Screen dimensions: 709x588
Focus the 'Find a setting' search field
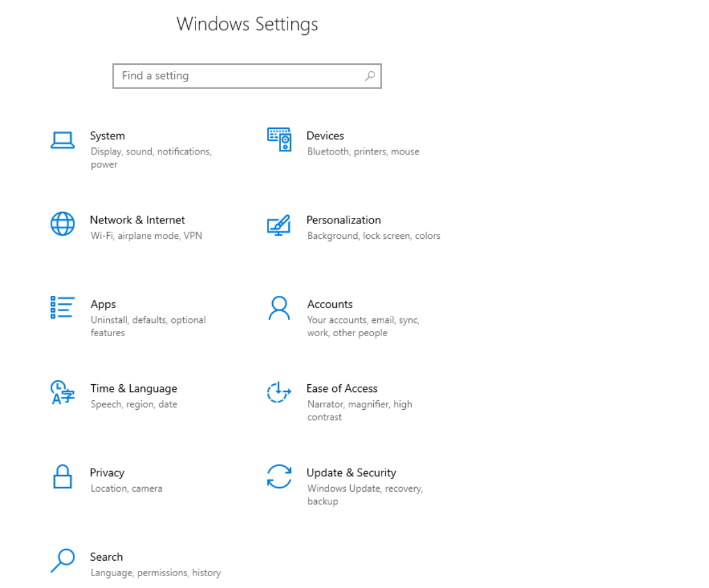tap(238, 76)
